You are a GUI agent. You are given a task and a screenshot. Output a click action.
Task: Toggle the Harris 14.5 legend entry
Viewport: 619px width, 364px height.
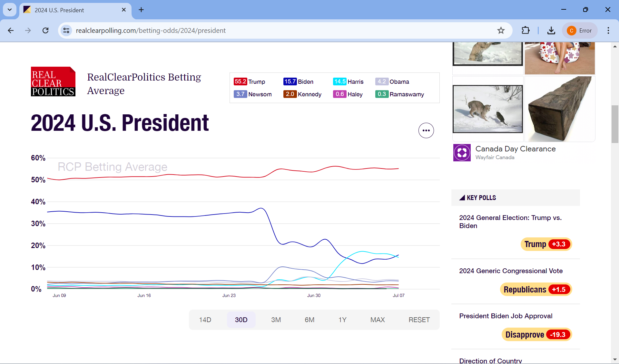[x=348, y=81]
